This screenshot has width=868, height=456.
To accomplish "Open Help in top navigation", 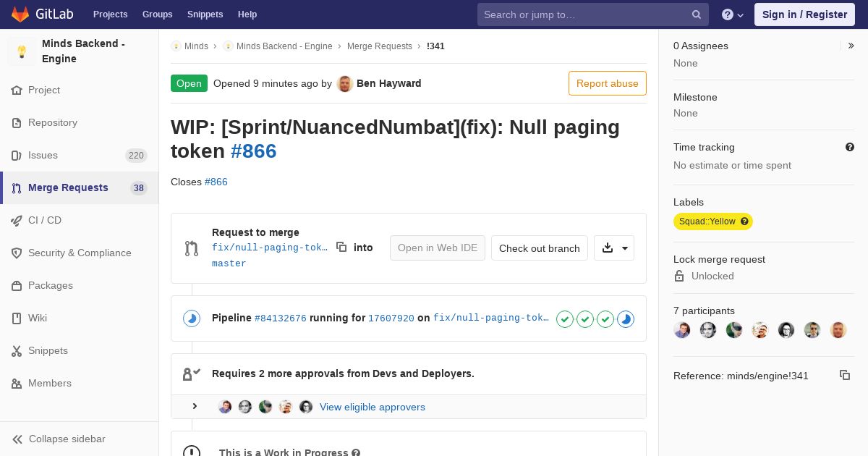I will (247, 14).
